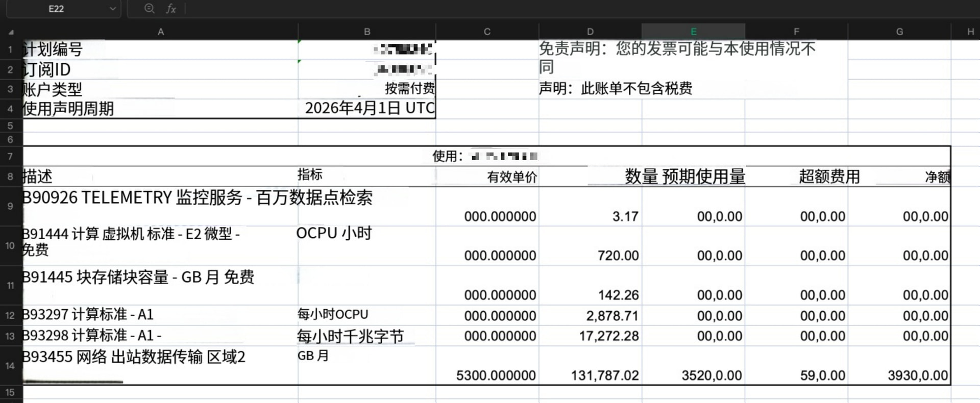
Task: Select the OCPU 小时 metric cell
Action: pos(367,245)
